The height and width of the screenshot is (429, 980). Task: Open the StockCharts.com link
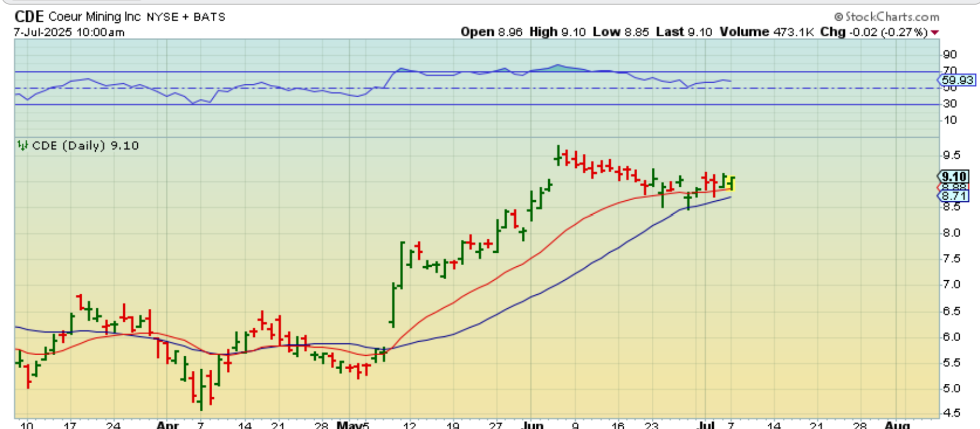892,17
